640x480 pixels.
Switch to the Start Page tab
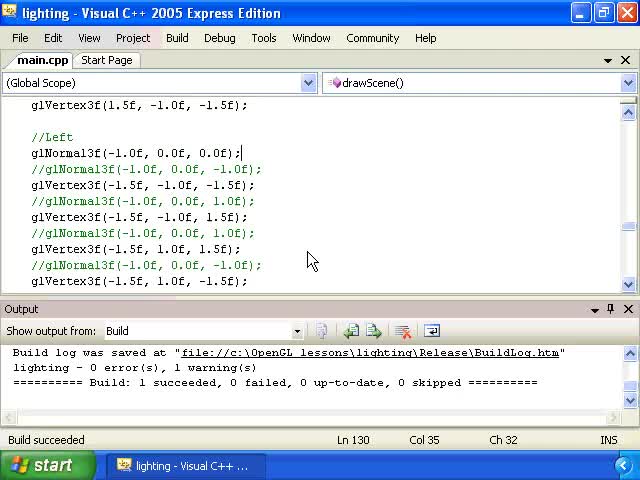pos(107,60)
